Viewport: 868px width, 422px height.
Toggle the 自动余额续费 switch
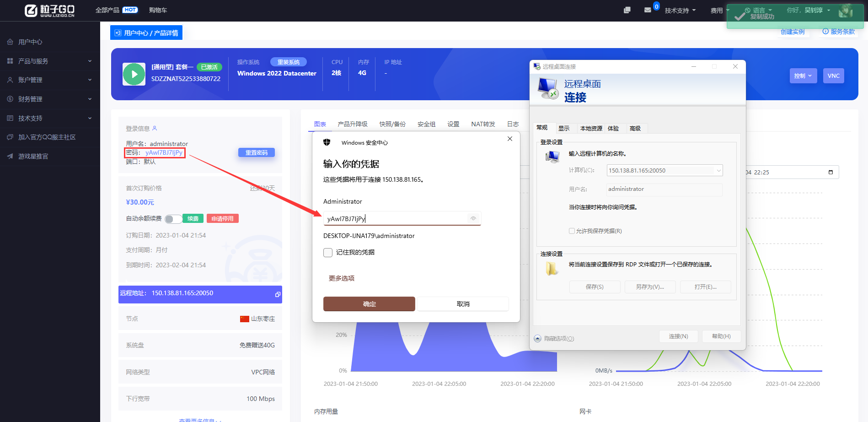(x=173, y=219)
